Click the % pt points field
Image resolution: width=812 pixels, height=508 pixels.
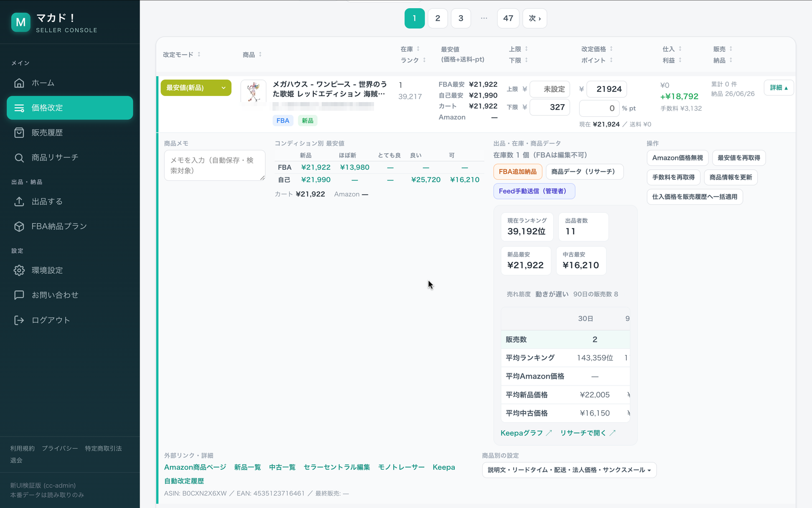(x=599, y=108)
